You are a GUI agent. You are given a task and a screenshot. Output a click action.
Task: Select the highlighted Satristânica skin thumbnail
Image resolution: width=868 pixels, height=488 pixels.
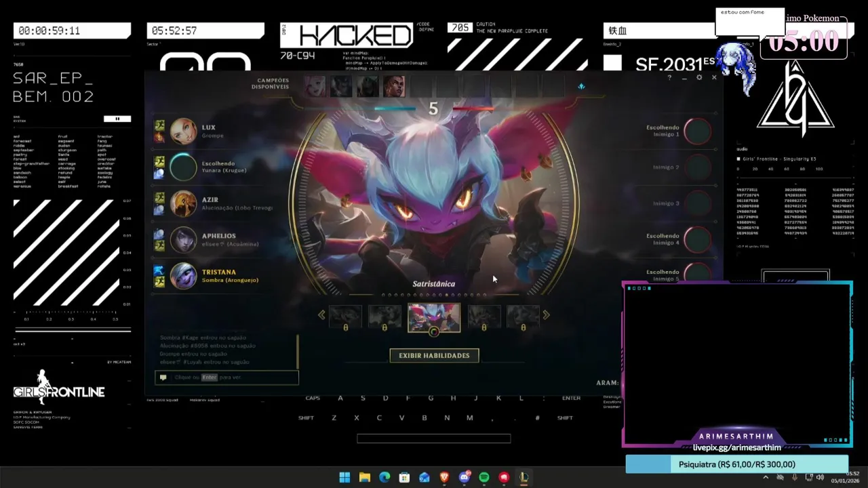pos(434,317)
